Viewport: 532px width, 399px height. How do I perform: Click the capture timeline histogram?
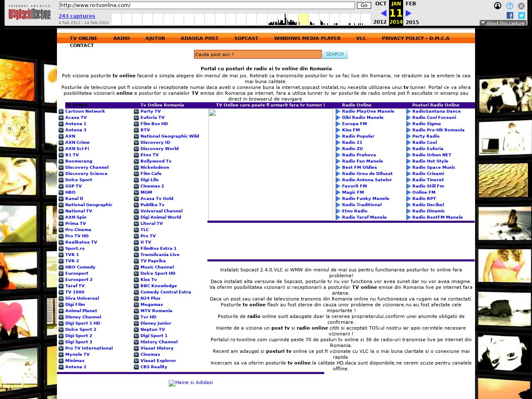point(241,20)
